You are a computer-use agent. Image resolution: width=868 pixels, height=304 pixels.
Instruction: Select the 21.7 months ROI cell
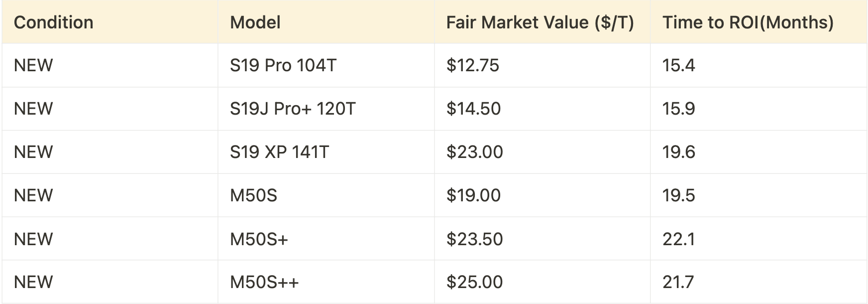759,282
